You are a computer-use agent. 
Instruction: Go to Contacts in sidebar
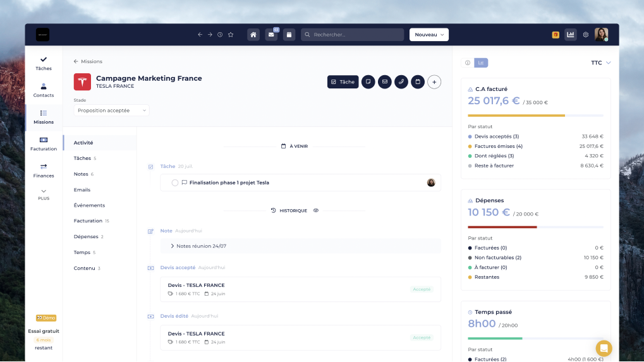(44, 90)
